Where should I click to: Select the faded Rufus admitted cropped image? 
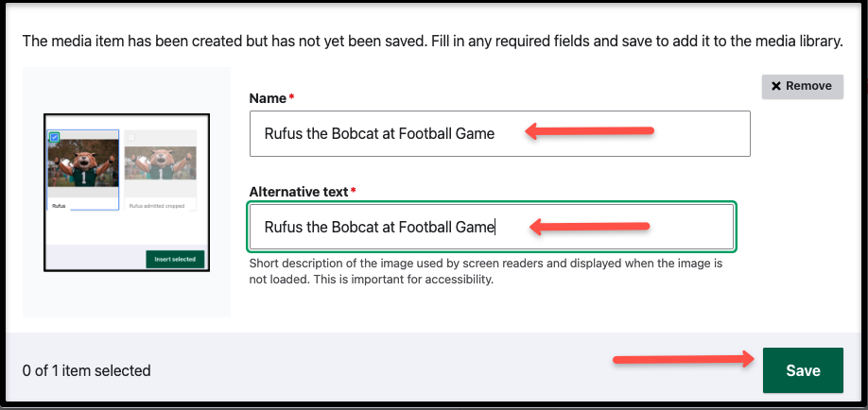pos(161,162)
